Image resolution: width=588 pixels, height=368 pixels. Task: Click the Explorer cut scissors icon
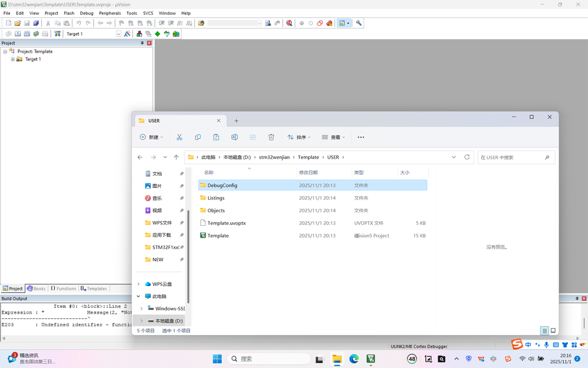click(x=179, y=137)
